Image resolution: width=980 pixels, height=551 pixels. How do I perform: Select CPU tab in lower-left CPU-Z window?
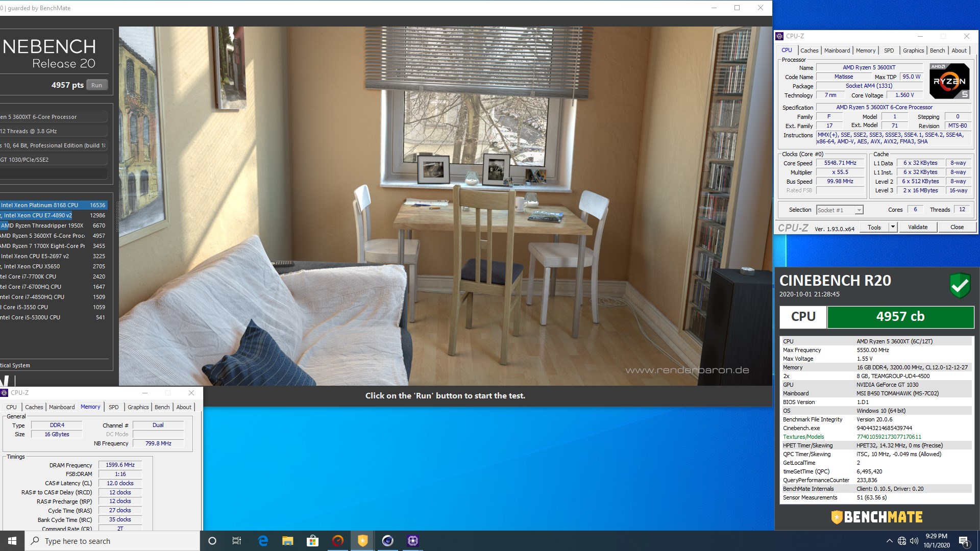pyautogui.click(x=11, y=407)
